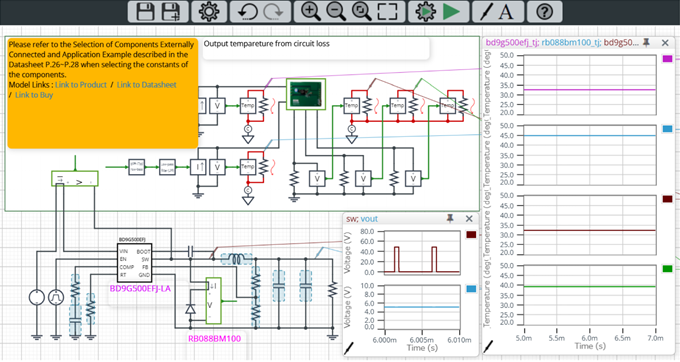
Task: Select the green power calculation block at left
Action: 75,179
